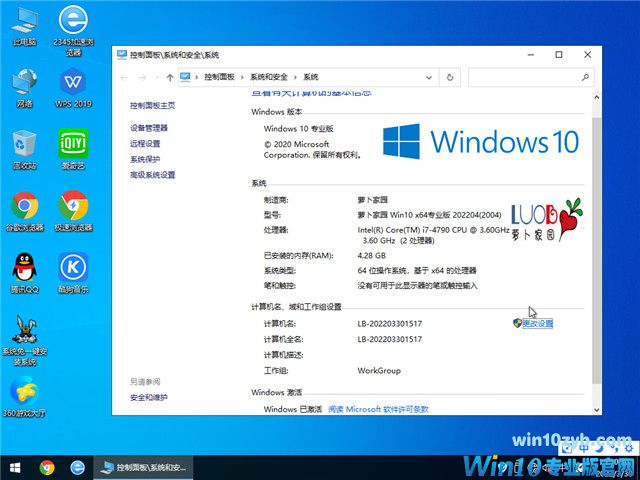Go back in Control Panel navigation
Screen dimensions: 640x480
coord(124,77)
